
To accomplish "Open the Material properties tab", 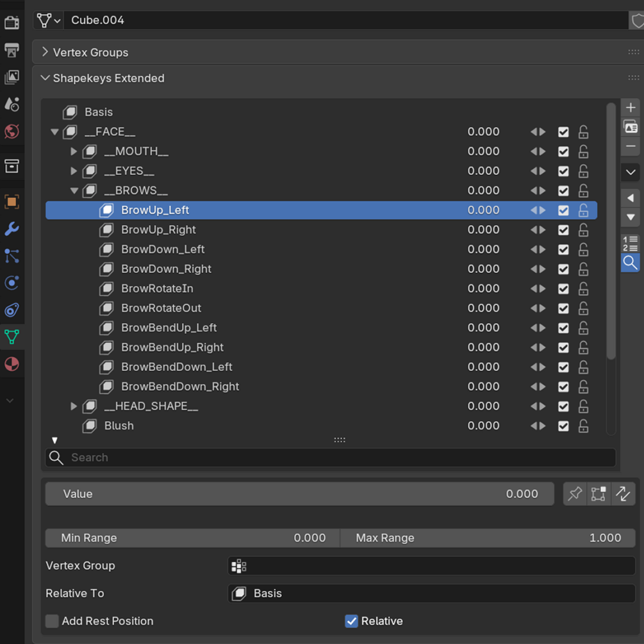I will tap(12, 364).
